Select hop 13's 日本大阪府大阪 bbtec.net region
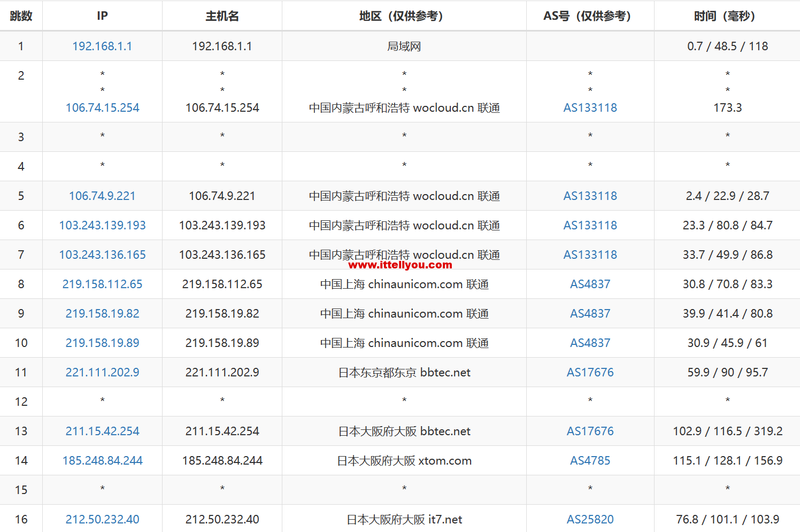The height and width of the screenshot is (532, 800). click(x=404, y=431)
